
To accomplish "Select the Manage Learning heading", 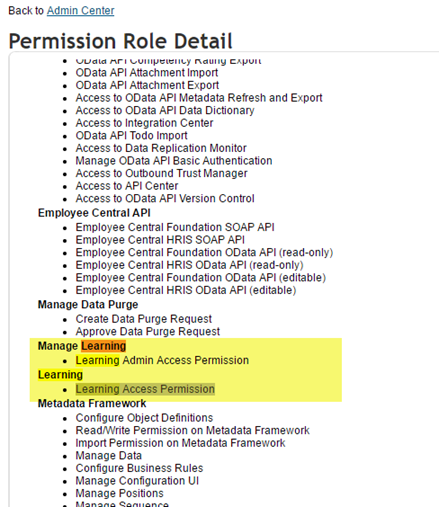I will click(82, 346).
